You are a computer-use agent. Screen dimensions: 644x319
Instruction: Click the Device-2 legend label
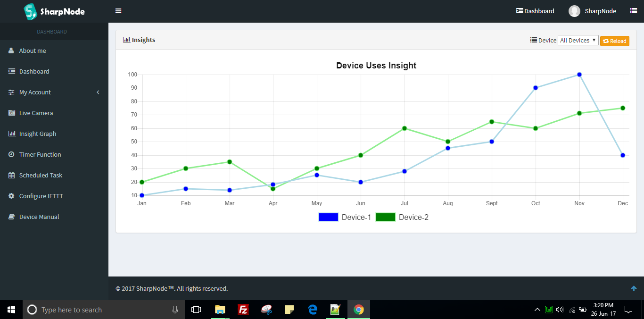[x=413, y=217]
